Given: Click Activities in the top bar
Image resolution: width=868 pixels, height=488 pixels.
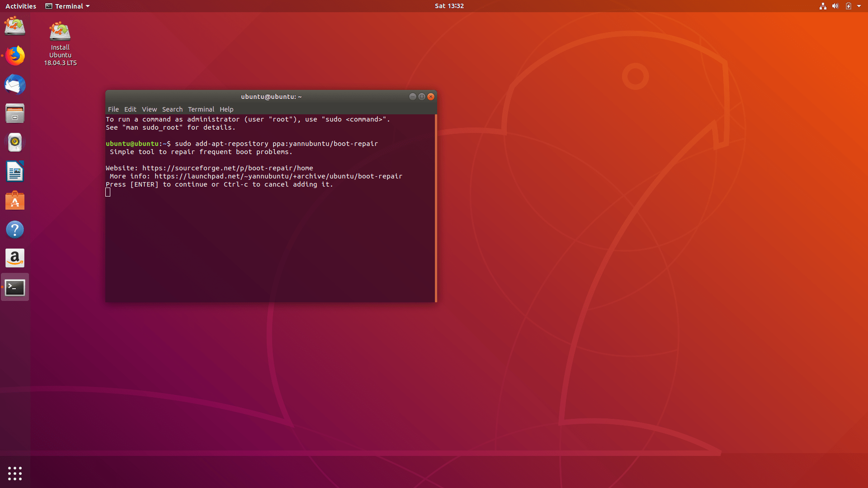Looking at the screenshot, I should (21, 6).
